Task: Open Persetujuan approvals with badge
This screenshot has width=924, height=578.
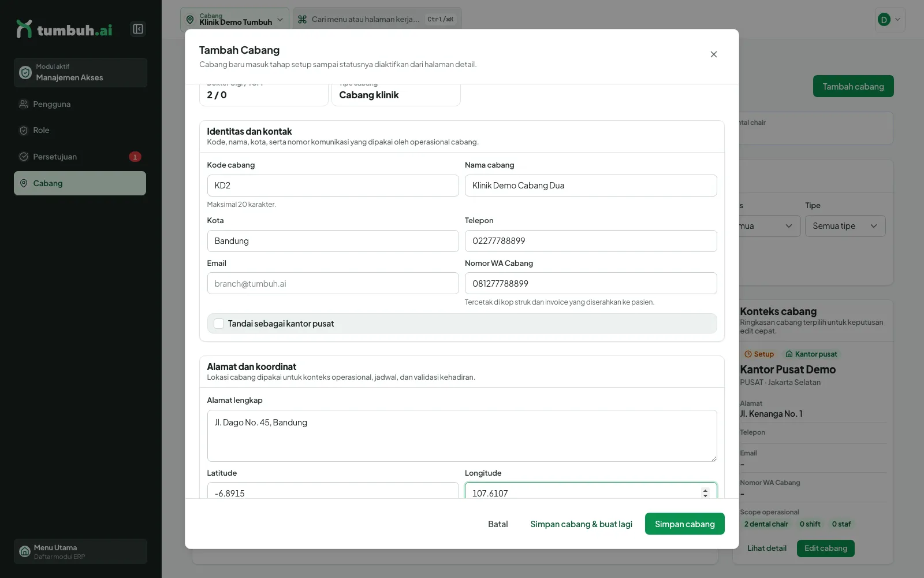Action: [x=80, y=157]
